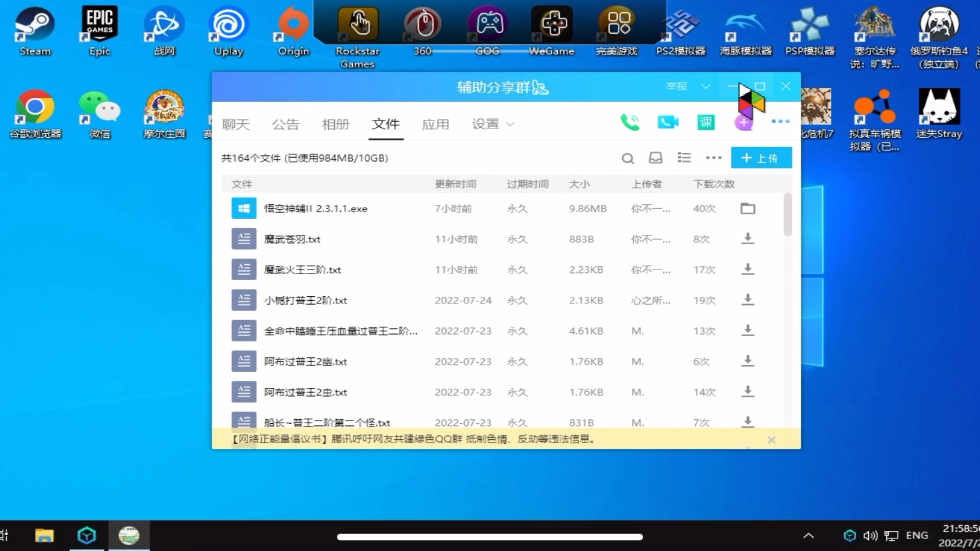Show hidden system tray icons
Viewport: 980px width, 551px height.
808,536
